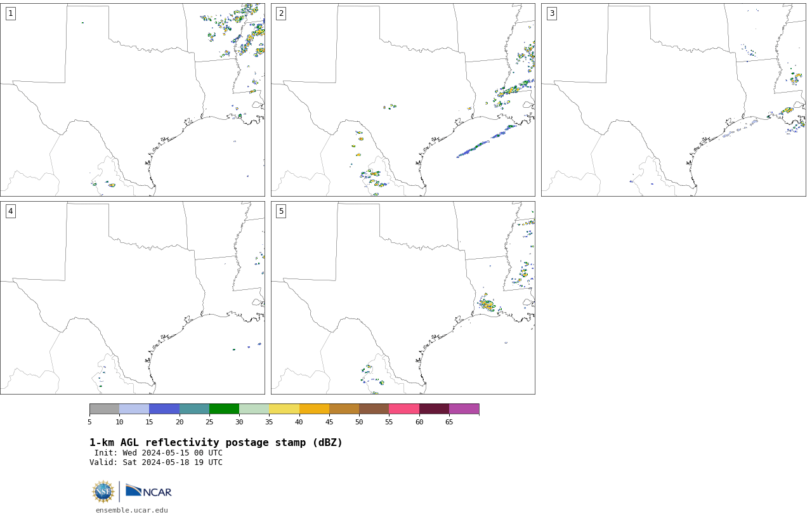The height and width of the screenshot is (517, 812).
Task: Click the colorbar tick label 5
Action: (x=89, y=422)
